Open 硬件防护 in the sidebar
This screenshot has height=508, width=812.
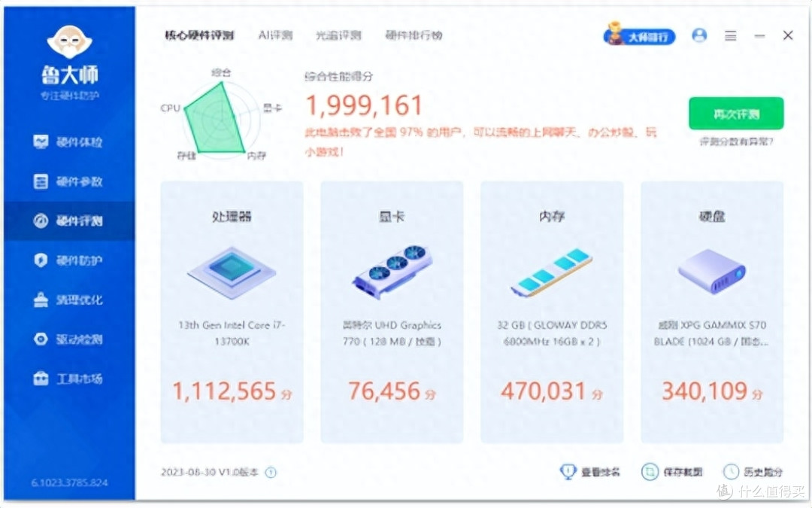pyautogui.click(x=68, y=260)
